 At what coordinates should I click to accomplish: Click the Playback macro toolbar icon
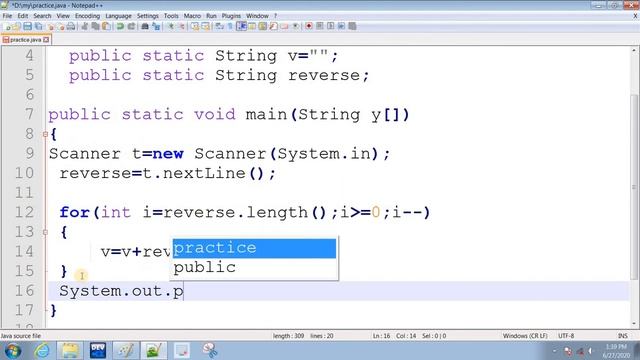point(330,27)
